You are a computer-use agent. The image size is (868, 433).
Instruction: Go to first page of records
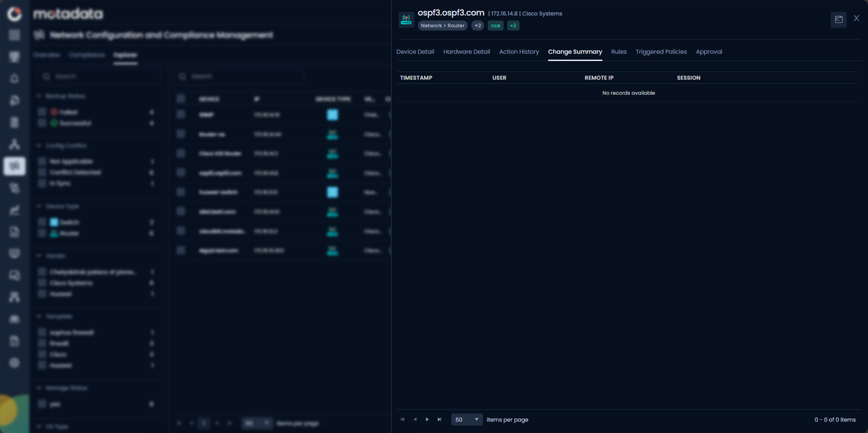coord(403,419)
